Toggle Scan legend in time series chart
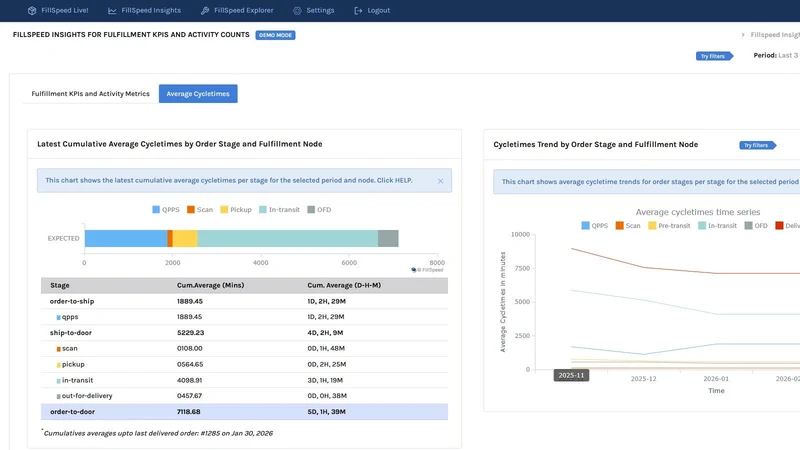Viewport: 800px width, 450px height. coord(628,226)
